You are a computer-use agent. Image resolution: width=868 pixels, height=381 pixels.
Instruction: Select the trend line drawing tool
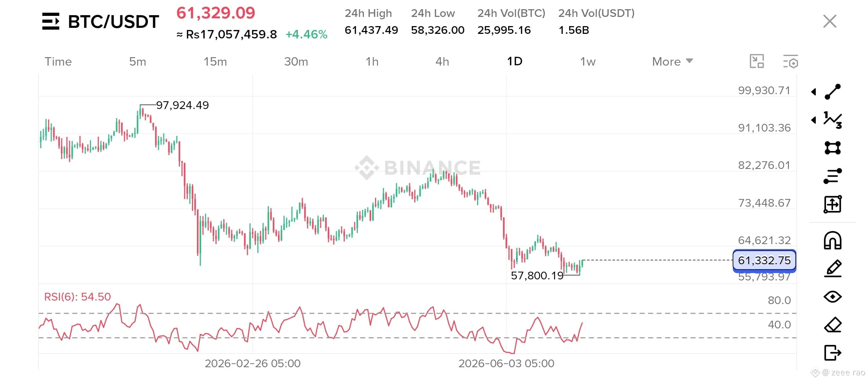832,92
